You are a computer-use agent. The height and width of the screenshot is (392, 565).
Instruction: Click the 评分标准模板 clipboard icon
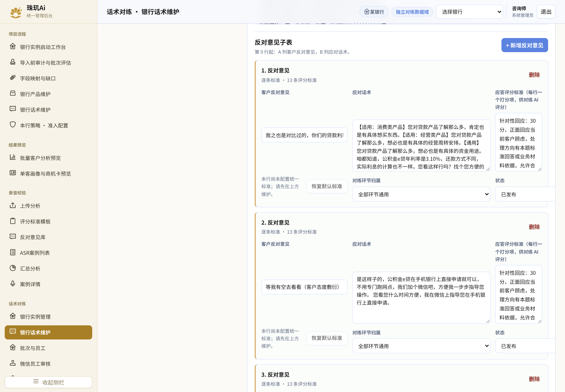(x=13, y=221)
